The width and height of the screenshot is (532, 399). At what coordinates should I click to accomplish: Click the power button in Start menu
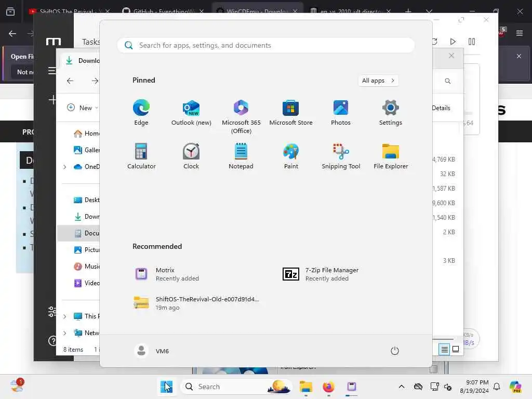pos(395,351)
